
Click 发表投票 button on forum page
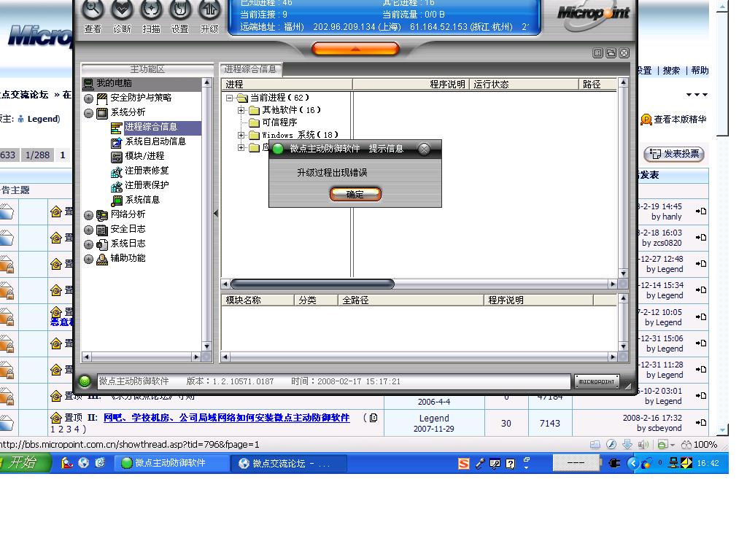[x=674, y=155]
